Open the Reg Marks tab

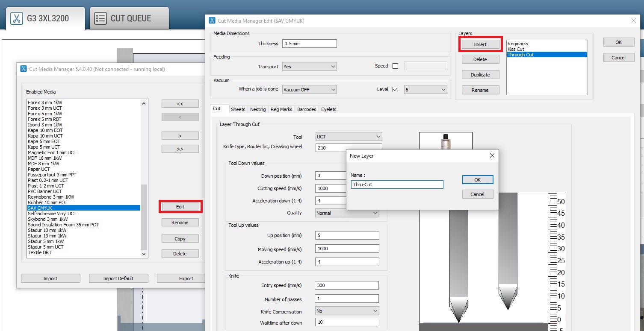click(281, 109)
